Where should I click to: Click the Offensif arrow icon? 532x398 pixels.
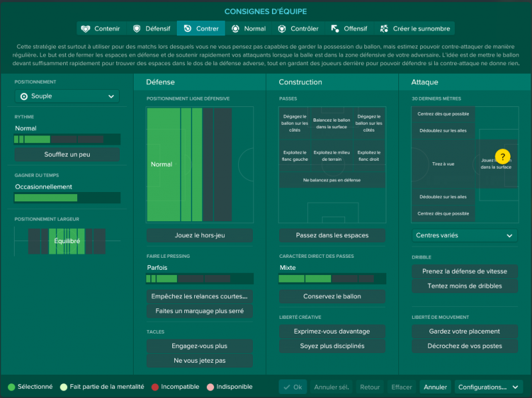click(335, 29)
